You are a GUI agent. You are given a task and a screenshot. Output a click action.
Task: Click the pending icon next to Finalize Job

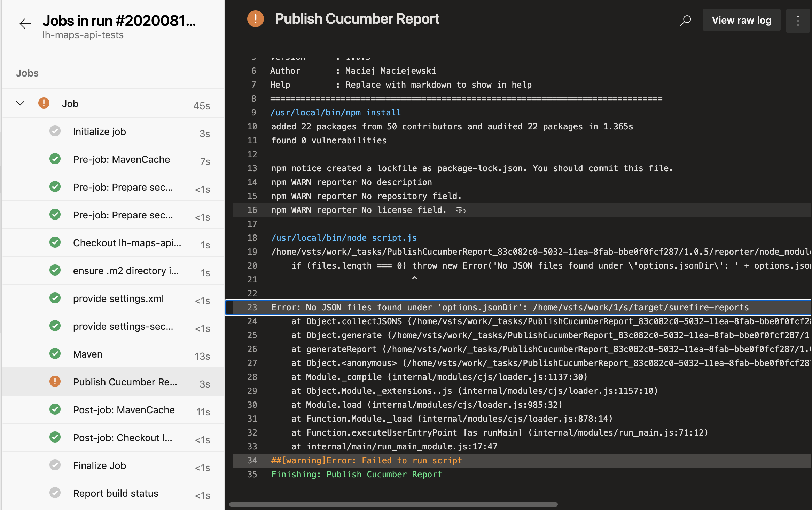coord(55,465)
